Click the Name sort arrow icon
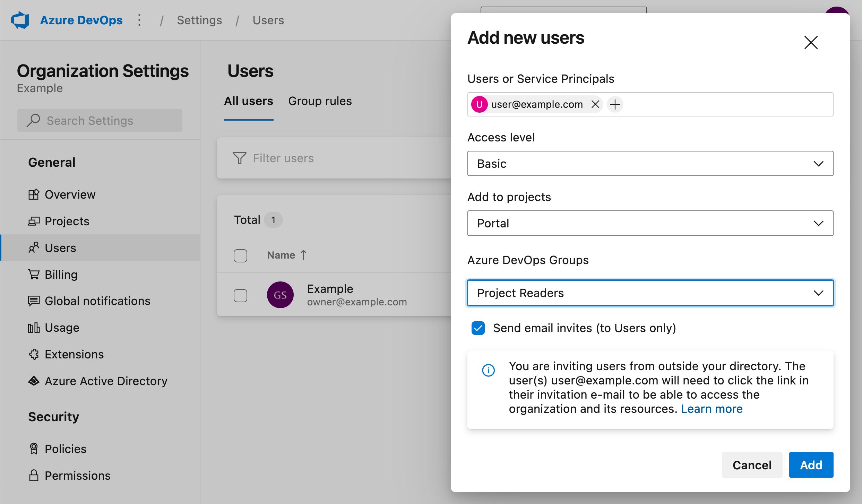Image resolution: width=862 pixels, height=504 pixels. coord(303,255)
